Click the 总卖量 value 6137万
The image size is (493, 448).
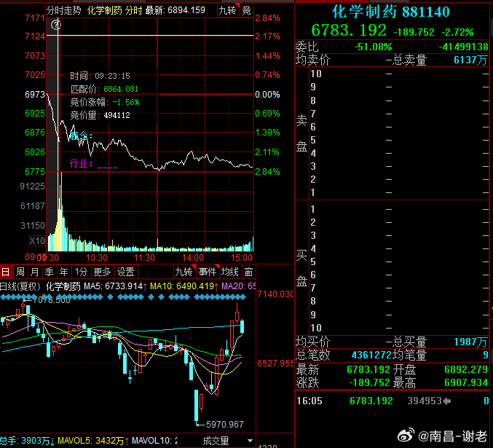click(x=470, y=60)
